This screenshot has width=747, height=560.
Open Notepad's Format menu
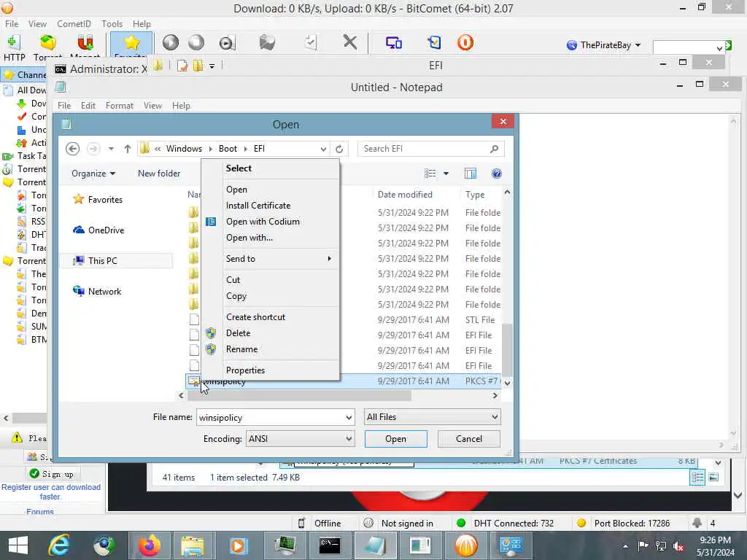point(119,106)
